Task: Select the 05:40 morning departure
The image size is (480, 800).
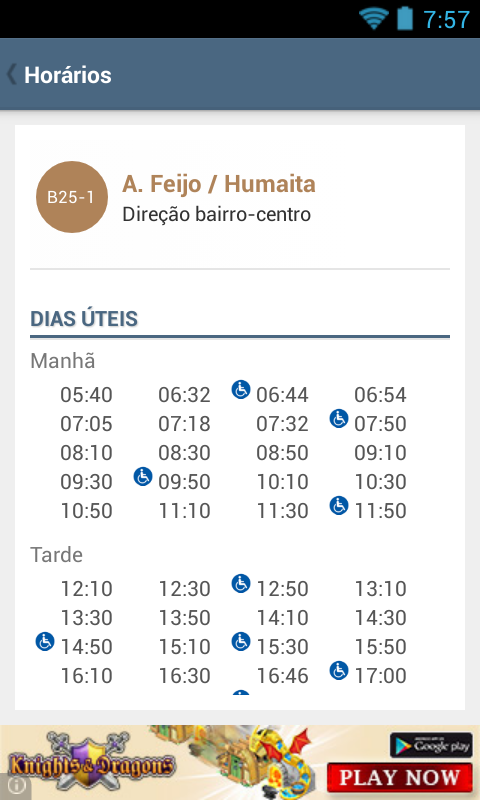Action: 86,395
